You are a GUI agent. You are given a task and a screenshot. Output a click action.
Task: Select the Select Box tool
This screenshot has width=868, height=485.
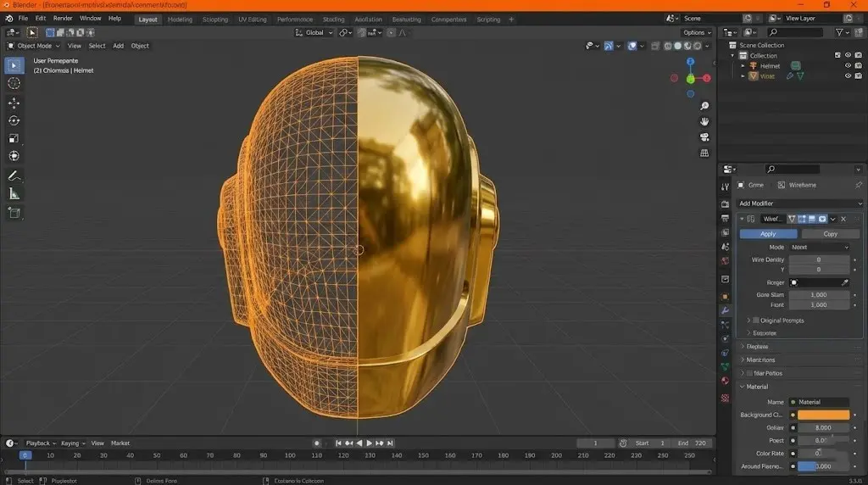14,65
